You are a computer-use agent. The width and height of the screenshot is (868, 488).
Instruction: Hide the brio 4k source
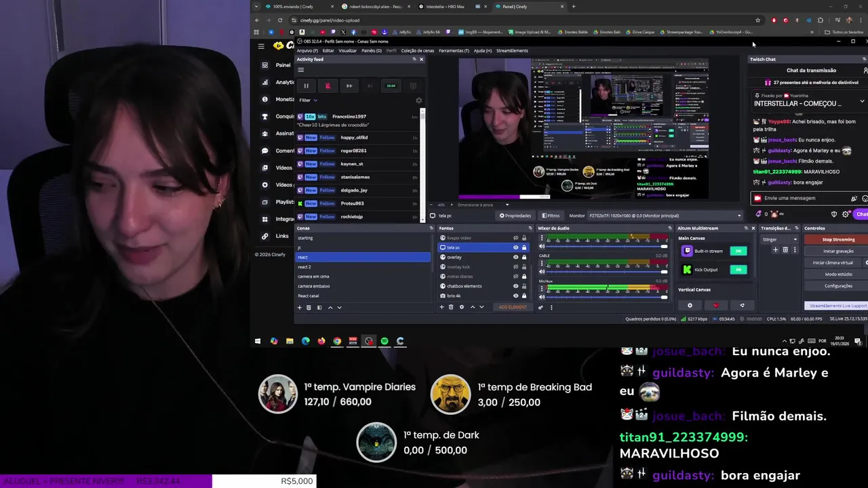coord(515,296)
